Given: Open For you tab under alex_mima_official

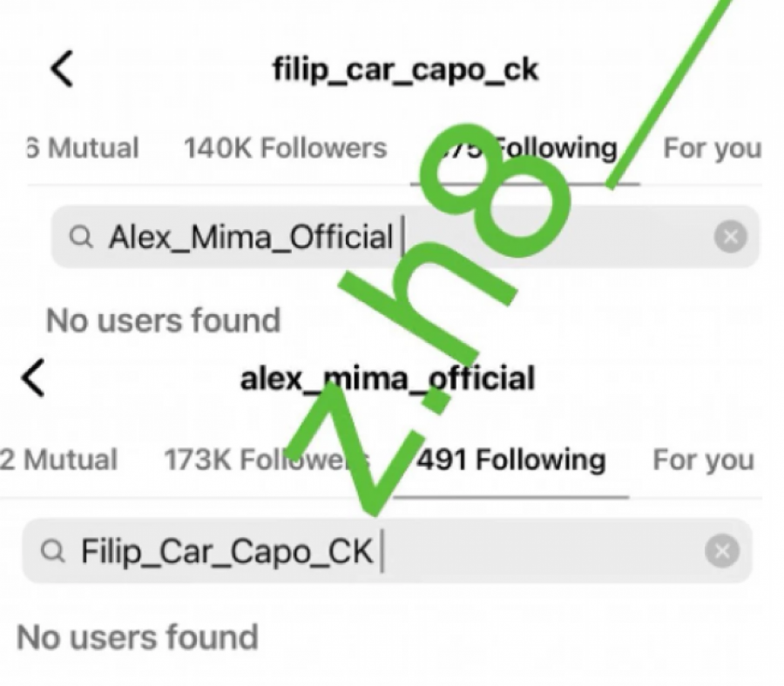Looking at the screenshot, I should coord(703,459).
